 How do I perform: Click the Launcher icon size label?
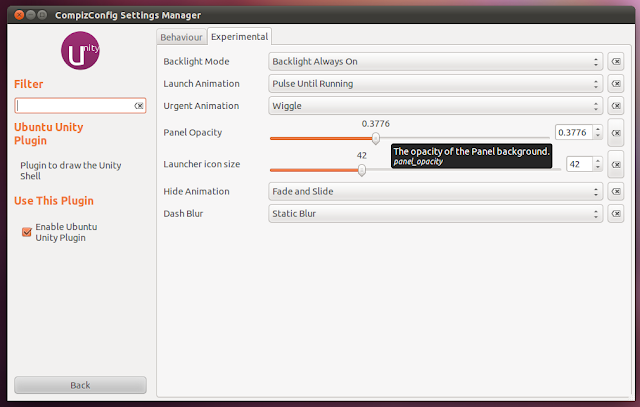click(x=202, y=164)
